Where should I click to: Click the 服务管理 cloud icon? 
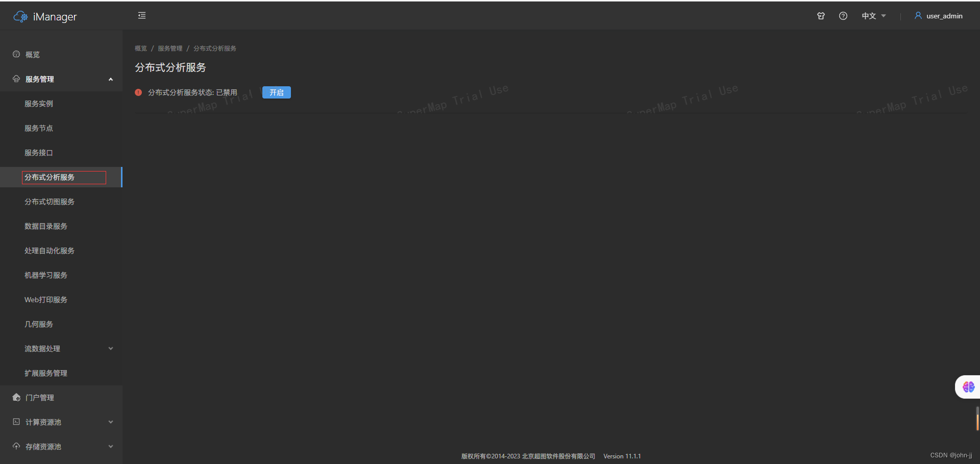16,79
